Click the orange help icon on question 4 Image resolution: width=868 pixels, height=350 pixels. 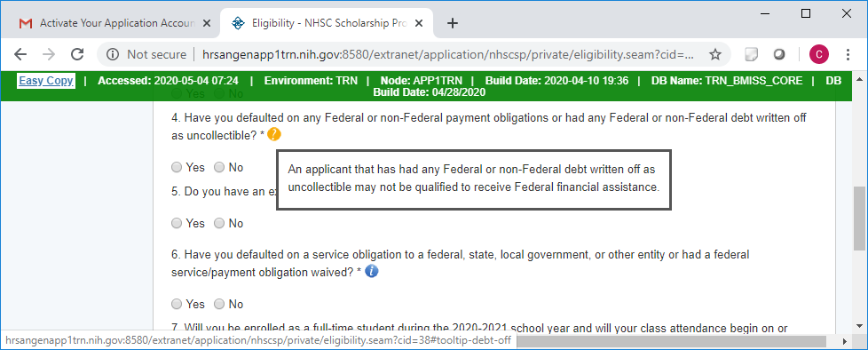[274, 134]
